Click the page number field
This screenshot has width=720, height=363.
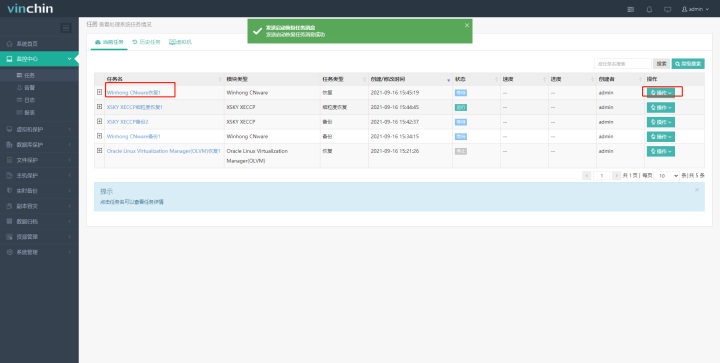point(602,176)
